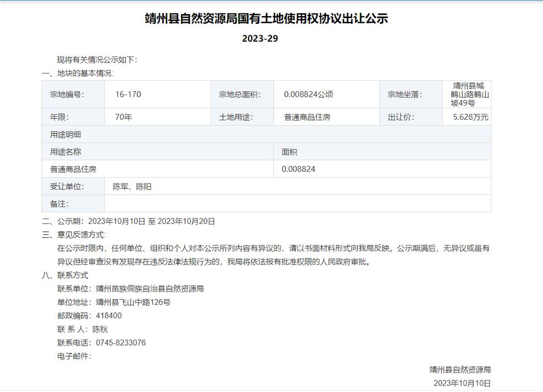Select the location 靖州县城鹤山路鹤山坡49号
The height and width of the screenshot is (392, 543).
coord(469,94)
